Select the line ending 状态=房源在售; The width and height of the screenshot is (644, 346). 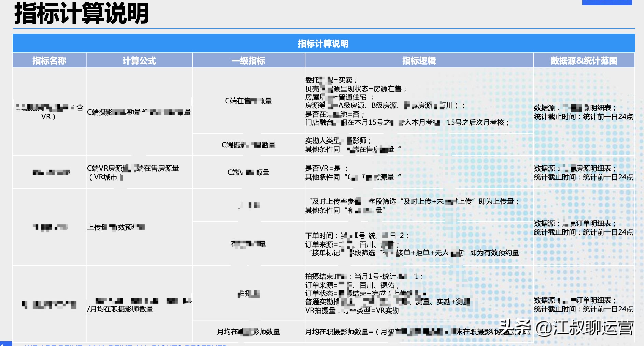pyautogui.click(x=356, y=89)
